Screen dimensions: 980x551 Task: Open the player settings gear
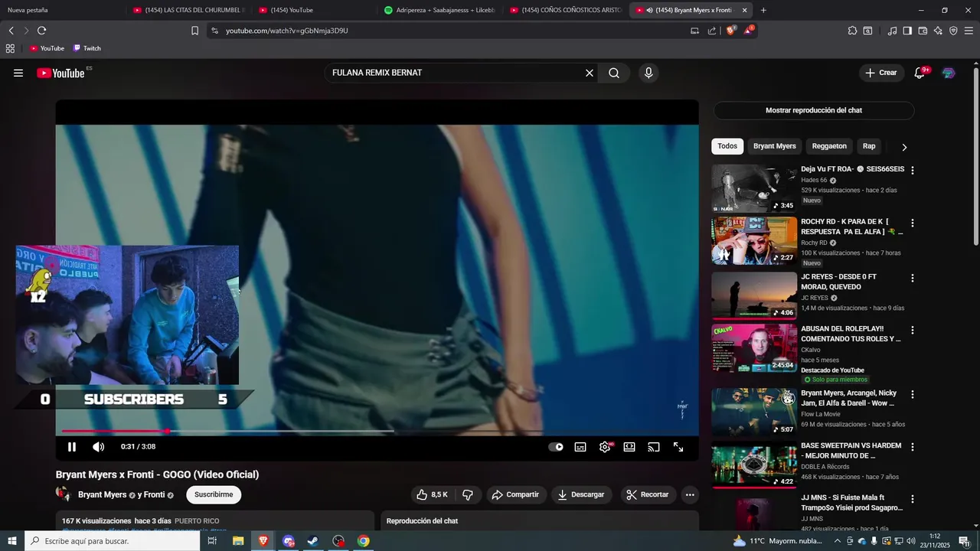tap(605, 447)
